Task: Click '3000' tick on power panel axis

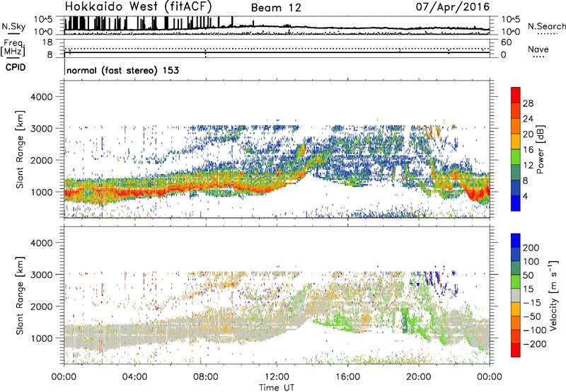Action: click(41, 129)
